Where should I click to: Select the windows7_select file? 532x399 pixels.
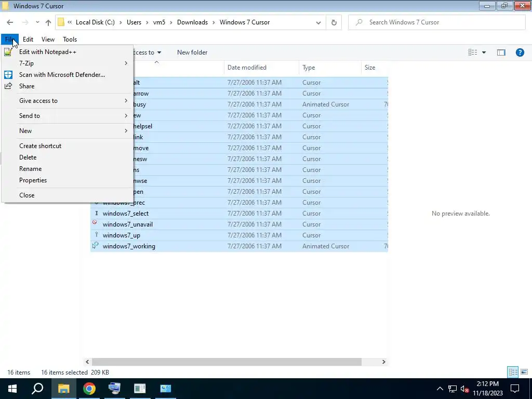(x=239, y=214)
